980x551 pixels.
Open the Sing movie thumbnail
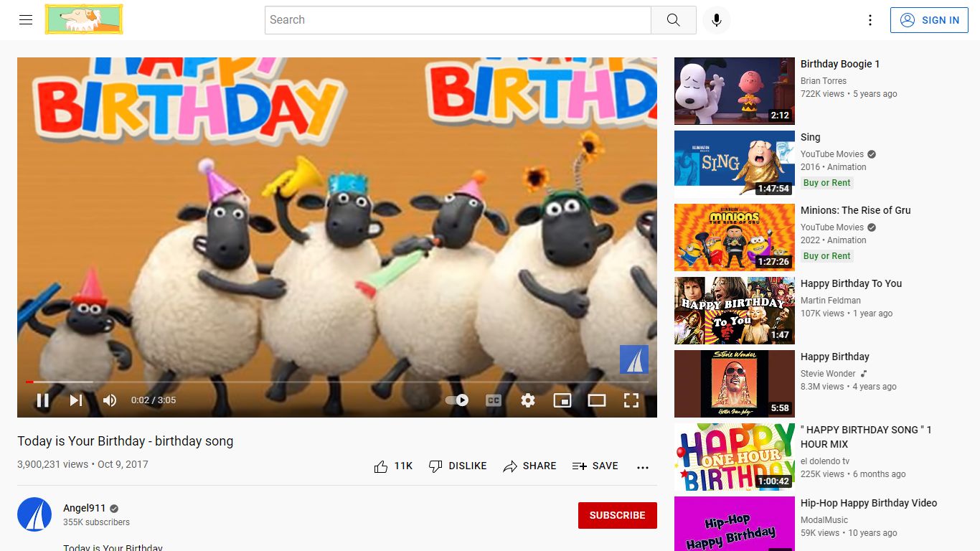[735, 164]
